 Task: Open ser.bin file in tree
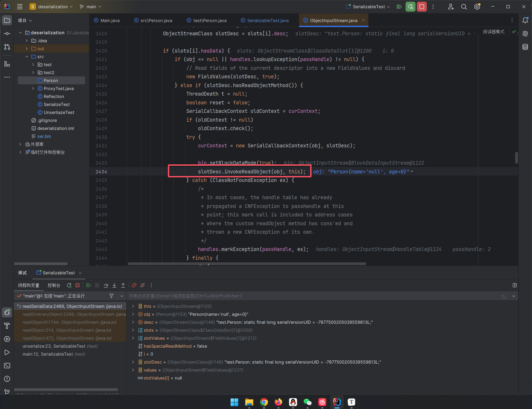(44, 136)
